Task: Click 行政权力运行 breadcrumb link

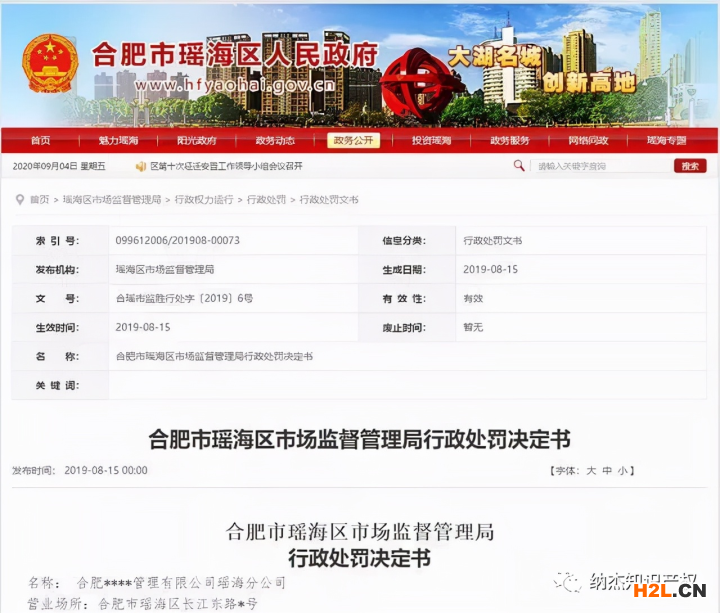Action: click(x=204, y=200)
